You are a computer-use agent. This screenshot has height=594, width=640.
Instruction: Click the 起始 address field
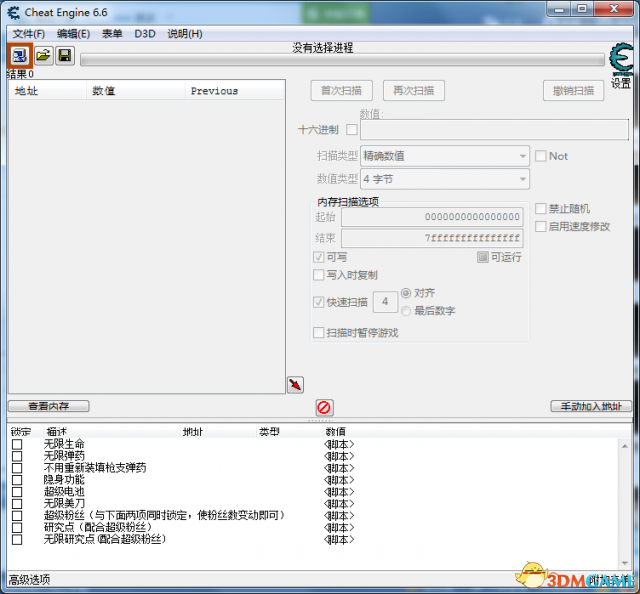point(432,217)
